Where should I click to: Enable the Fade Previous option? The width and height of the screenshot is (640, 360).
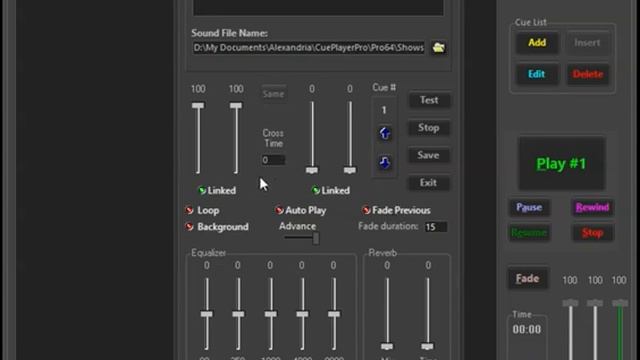point(366,210)
